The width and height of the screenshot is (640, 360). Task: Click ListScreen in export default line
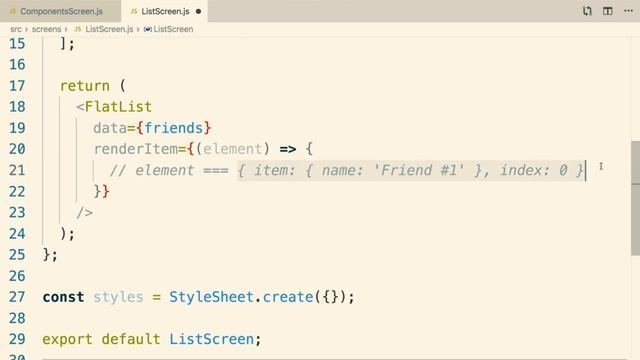(211, 339)
